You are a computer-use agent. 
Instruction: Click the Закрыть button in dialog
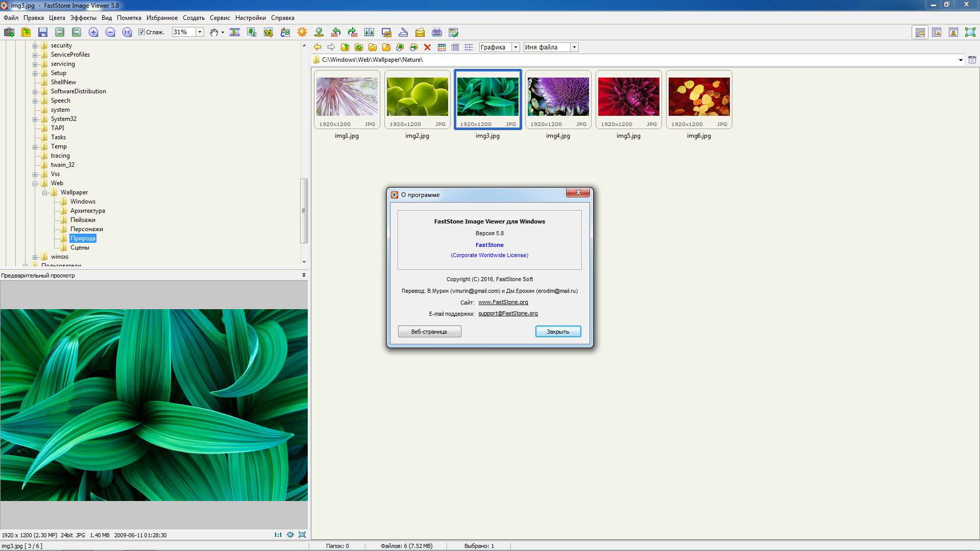tap(558, 332)
